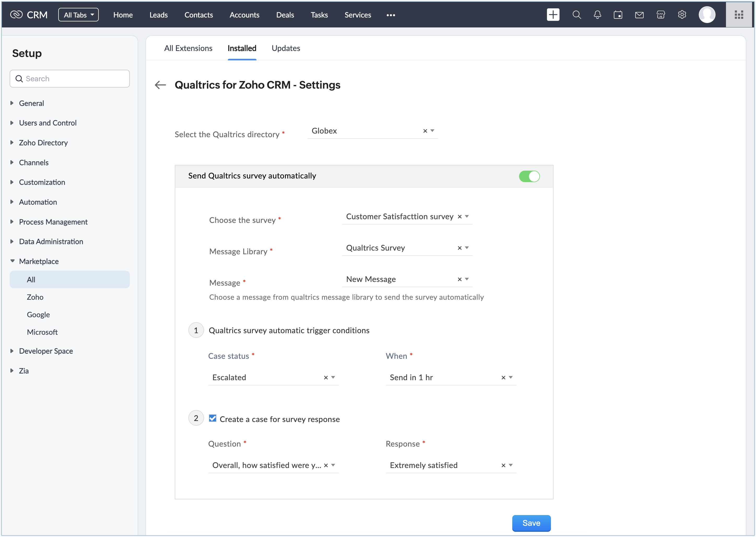
Task: Open the calendar icon in top bar
Action: 618,15
